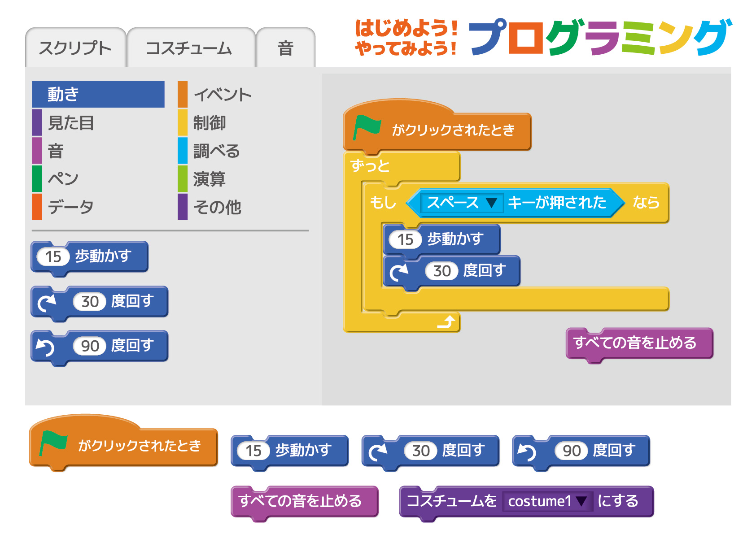Click counterclockwise arrow icon in palette 90 度回す block
Viewport: 756px width, 534px height.
coord(46,347)
